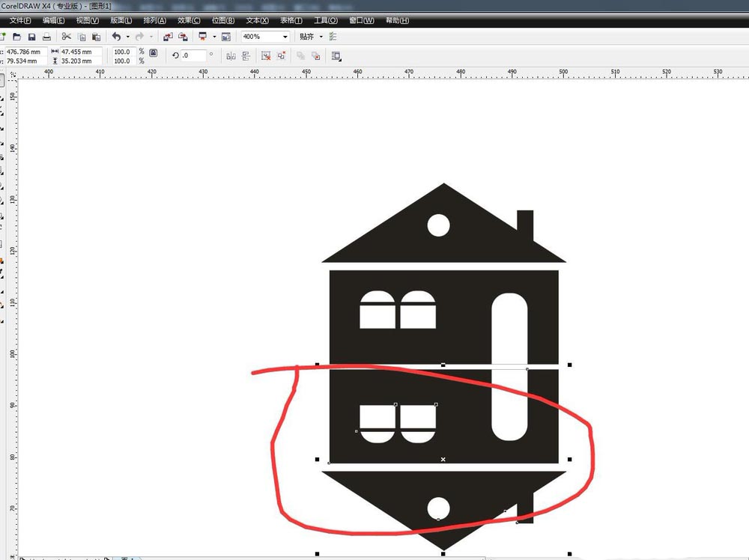This screenshot has height=560, width=749.
Task: Click the white circle in the roof
Action: click(438, 225)
